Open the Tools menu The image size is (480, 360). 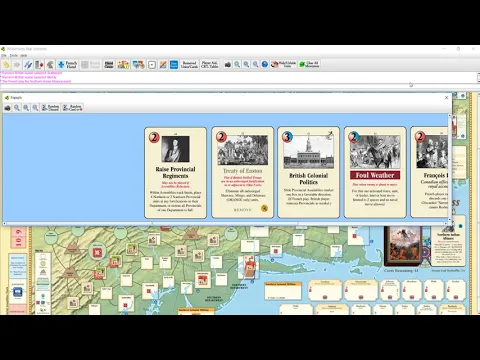pyautogui.click(x=13, y=55)
